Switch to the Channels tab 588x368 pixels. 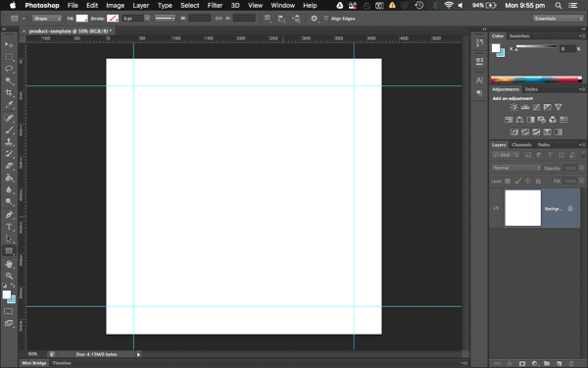pos(521,145)
